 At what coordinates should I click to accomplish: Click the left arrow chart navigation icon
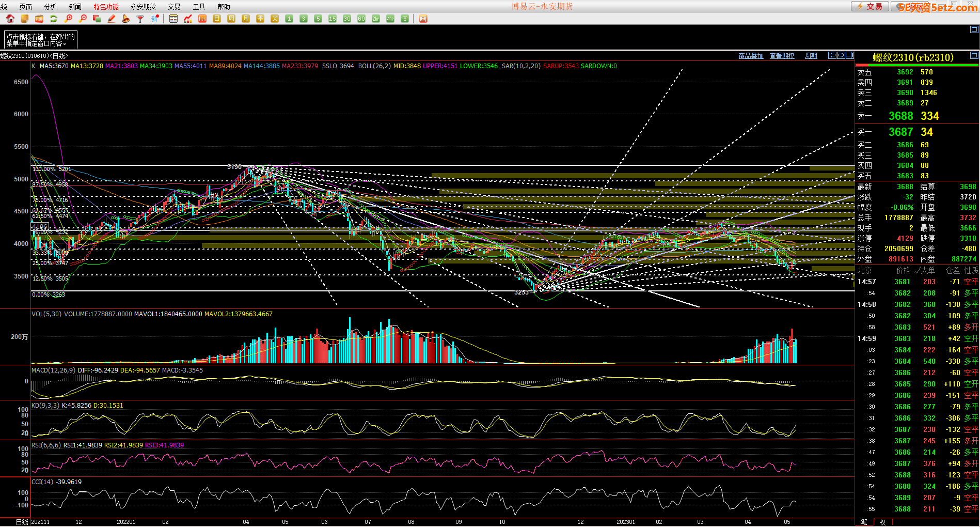832,55
